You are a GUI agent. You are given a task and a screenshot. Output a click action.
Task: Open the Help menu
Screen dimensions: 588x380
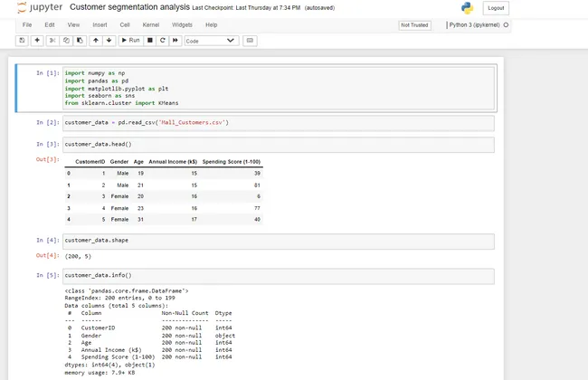point(211,24)
